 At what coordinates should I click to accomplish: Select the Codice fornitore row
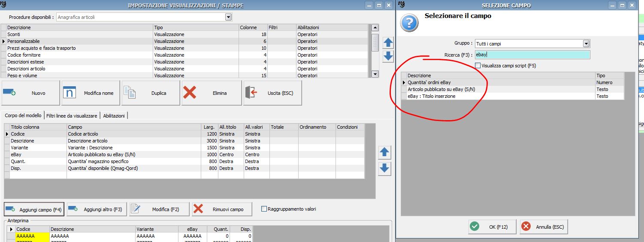point(184,55)
